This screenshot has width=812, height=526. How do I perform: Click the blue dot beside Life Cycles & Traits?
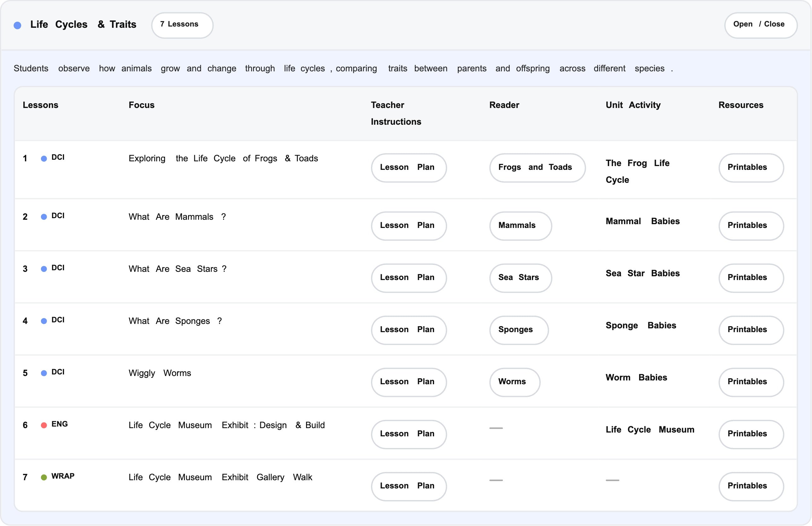click(17, 25)
